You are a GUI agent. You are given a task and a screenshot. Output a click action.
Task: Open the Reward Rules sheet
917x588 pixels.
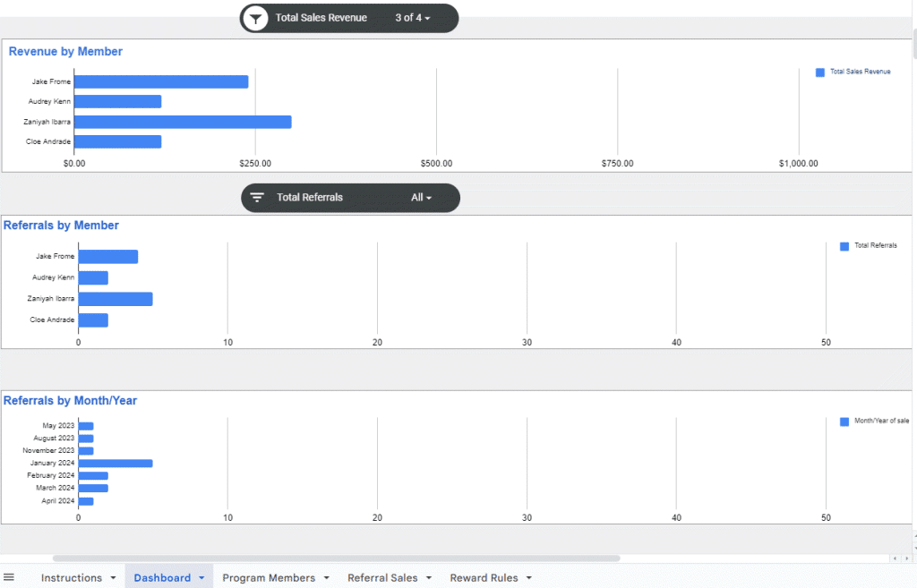pos(484,577)
